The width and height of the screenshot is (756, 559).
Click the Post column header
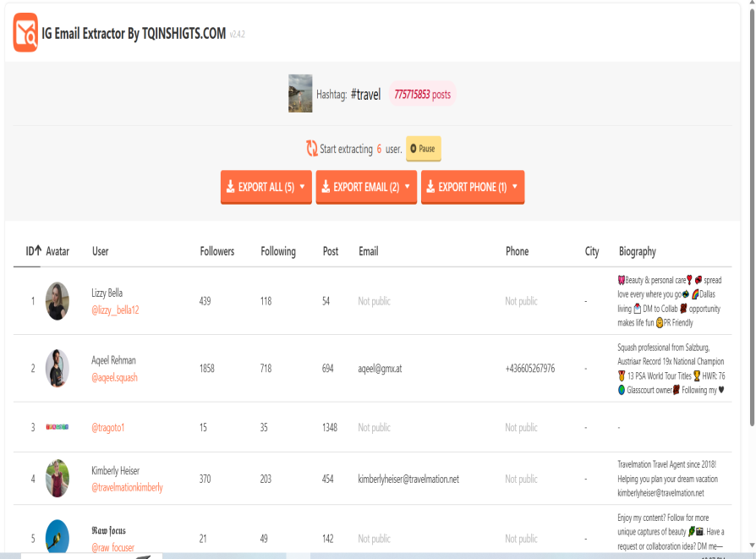[331, 251]
